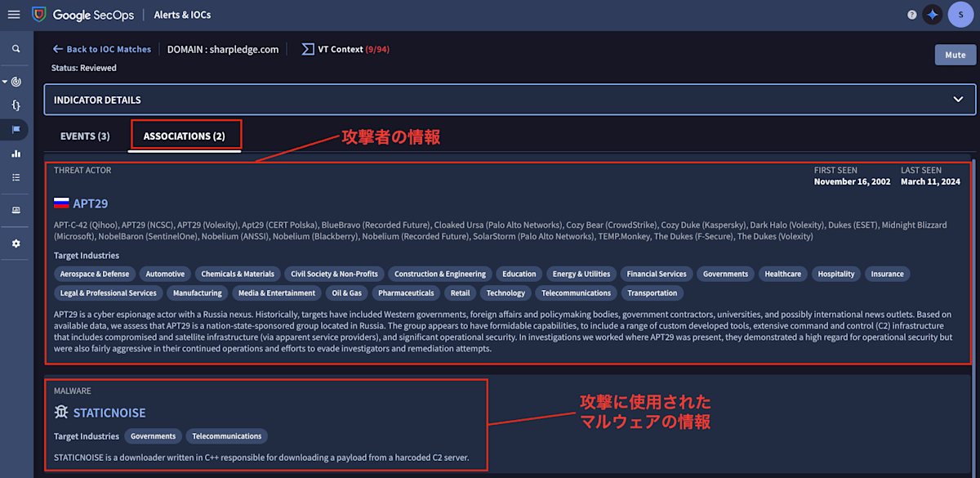This screenshot has width=980, height=478.
Task: Click the Technology industry chip
Action: 506,293
